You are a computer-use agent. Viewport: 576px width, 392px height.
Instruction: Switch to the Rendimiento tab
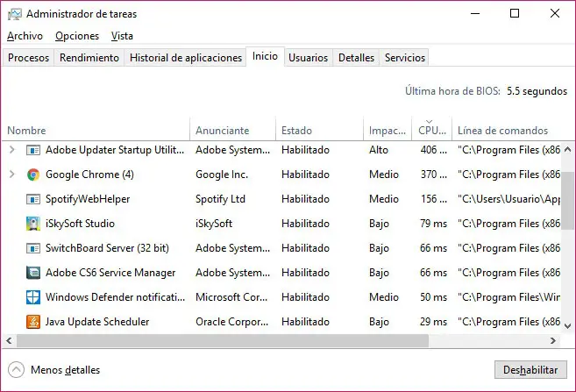pos(89,58)
